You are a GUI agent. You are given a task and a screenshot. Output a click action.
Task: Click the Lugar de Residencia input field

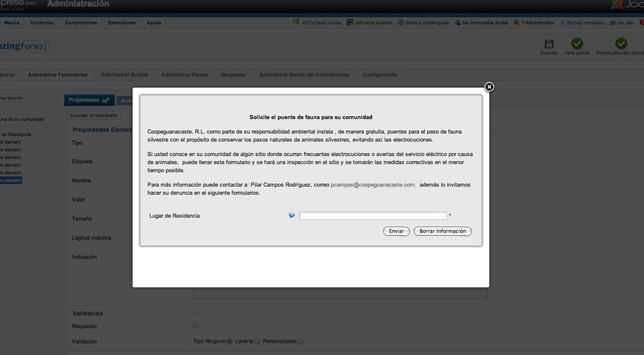tap(372, 216)
